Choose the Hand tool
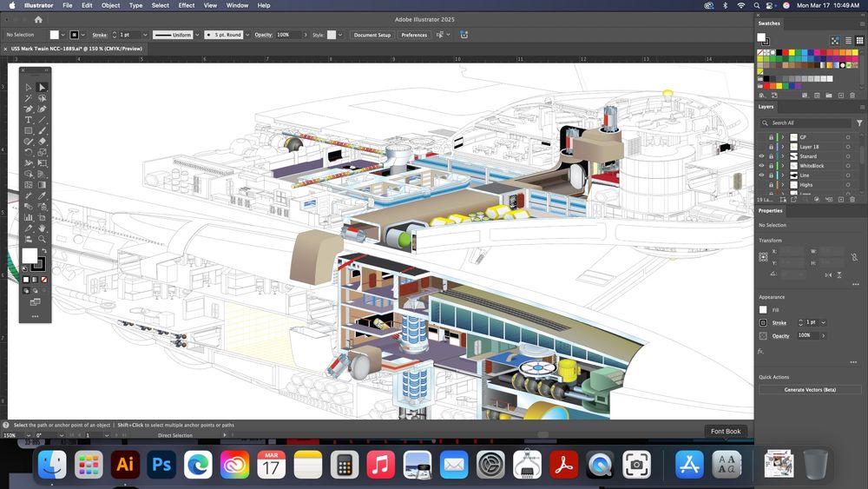 pos(43,228)
